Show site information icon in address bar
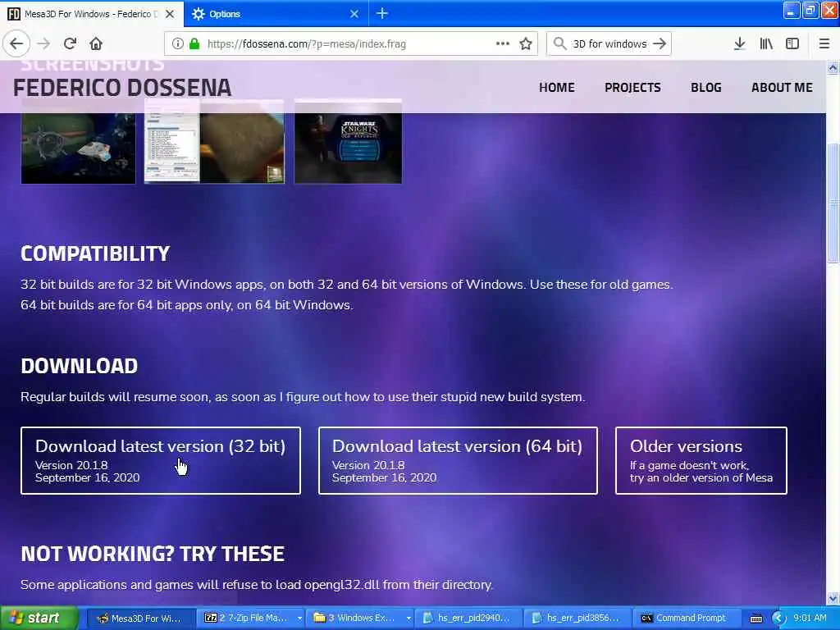 click(x=178, y=44)
